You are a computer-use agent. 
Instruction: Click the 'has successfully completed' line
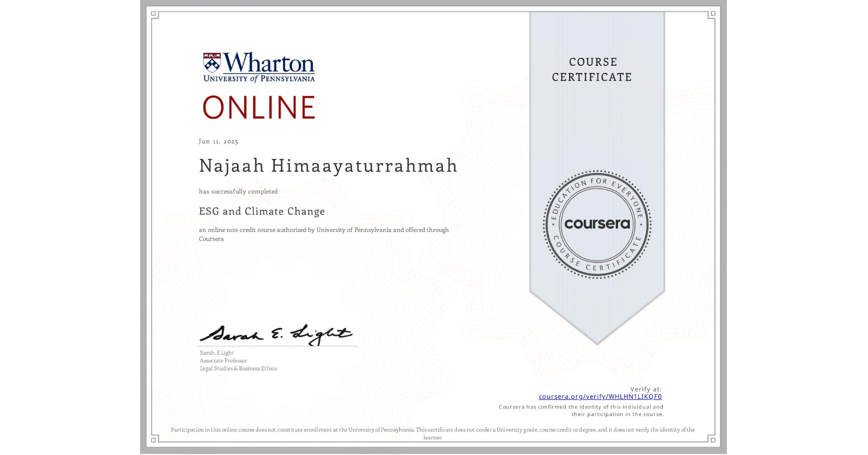[238, 191]
